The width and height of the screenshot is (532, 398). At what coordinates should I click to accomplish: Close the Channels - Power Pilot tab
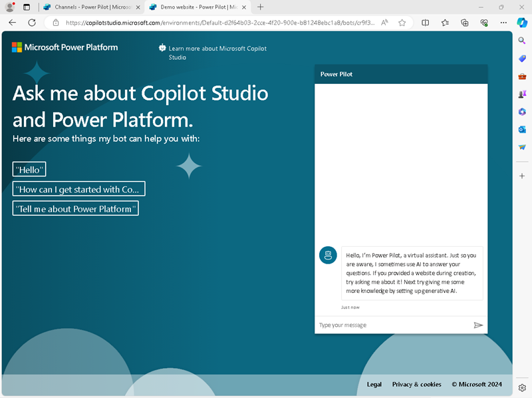(x=138, y=7)
